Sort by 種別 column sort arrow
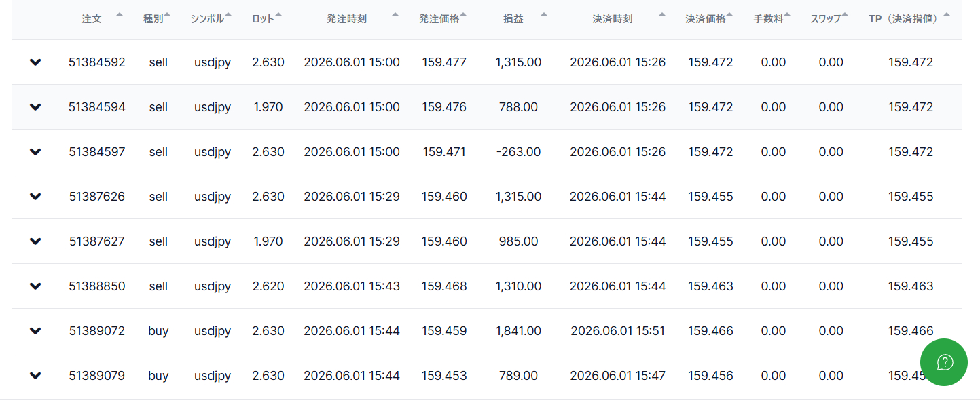Viewport: 980px width, 407px height. click(167, 14)
